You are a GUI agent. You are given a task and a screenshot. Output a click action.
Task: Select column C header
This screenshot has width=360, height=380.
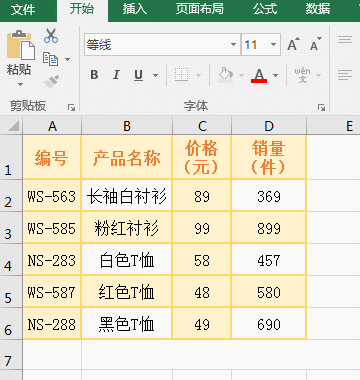[202, 126]
